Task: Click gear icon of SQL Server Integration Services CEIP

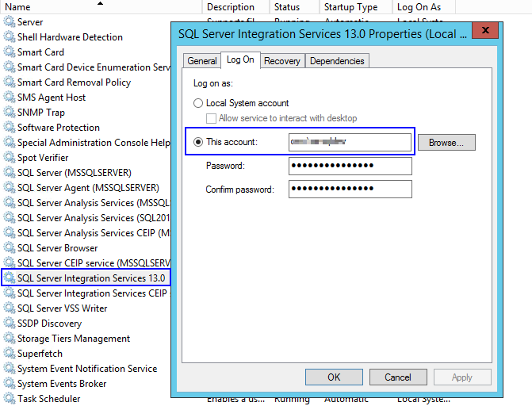Action: coord(10,293)
